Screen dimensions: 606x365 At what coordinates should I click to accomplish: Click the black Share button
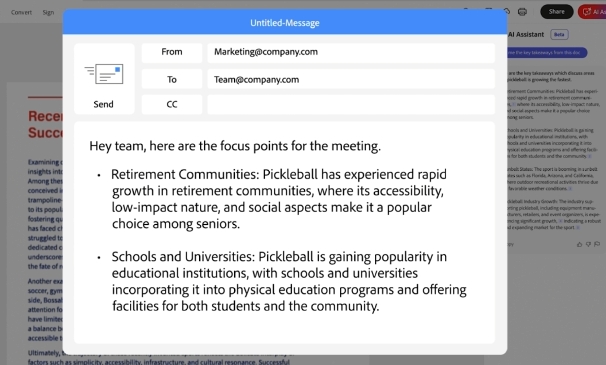pos(557,12)
